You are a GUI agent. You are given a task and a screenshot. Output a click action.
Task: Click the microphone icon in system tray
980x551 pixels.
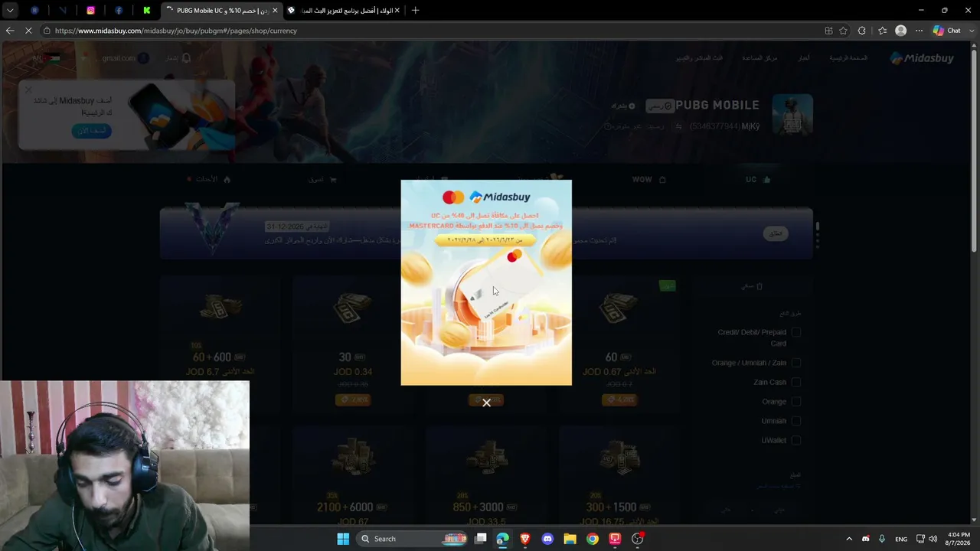point(882,539)
